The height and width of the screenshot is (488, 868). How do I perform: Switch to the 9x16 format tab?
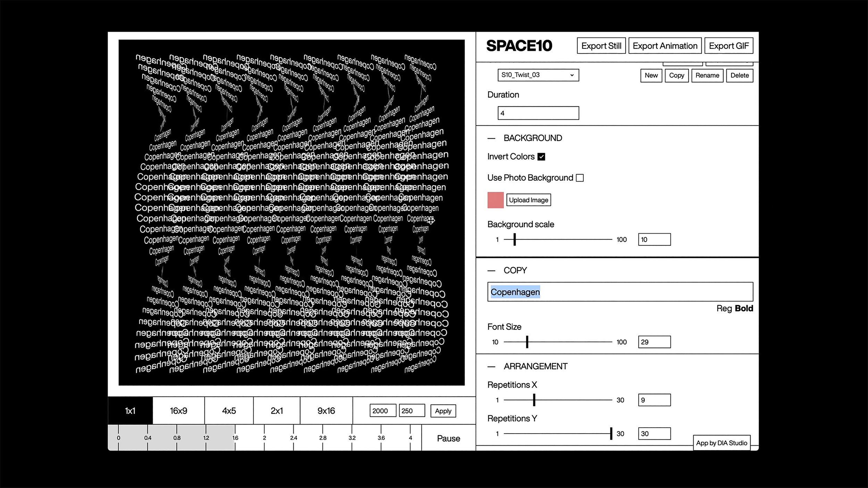[x=326, y=411]
